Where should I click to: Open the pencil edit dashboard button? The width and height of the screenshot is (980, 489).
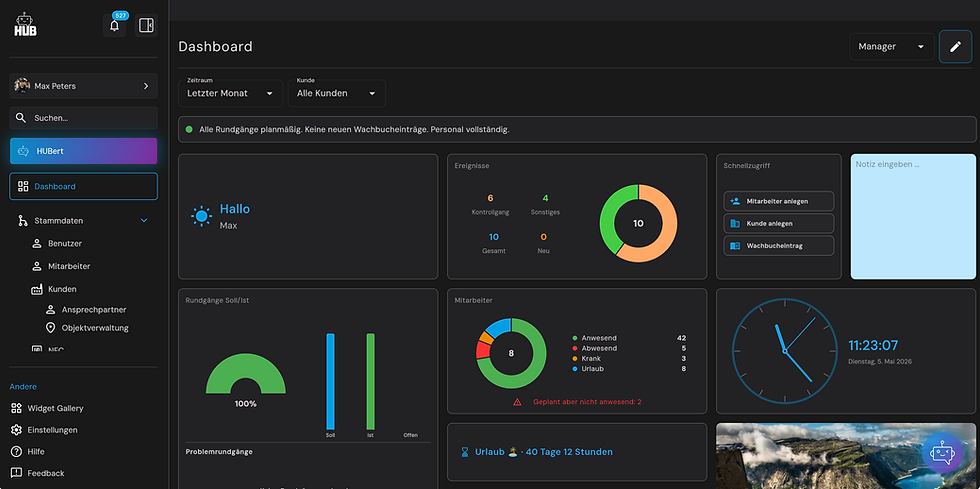point(955,46)
